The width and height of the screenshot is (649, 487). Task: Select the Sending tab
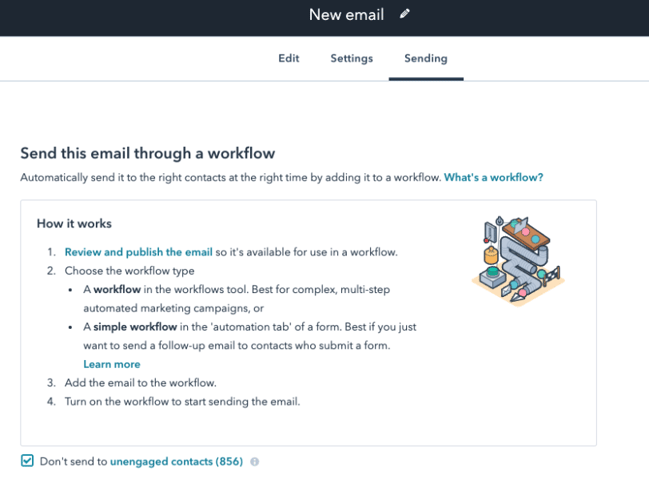pos(425,58)
